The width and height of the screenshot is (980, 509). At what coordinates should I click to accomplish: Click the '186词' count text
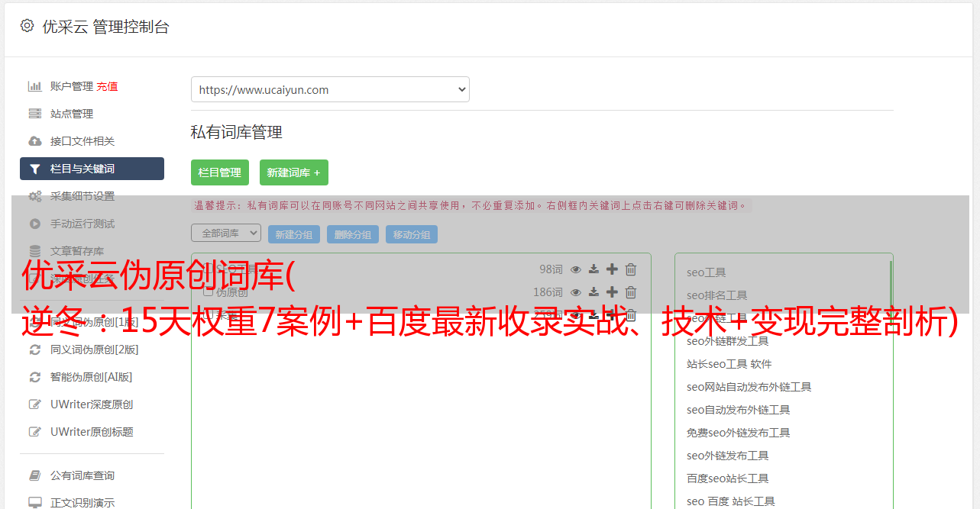tap(548, 292)
